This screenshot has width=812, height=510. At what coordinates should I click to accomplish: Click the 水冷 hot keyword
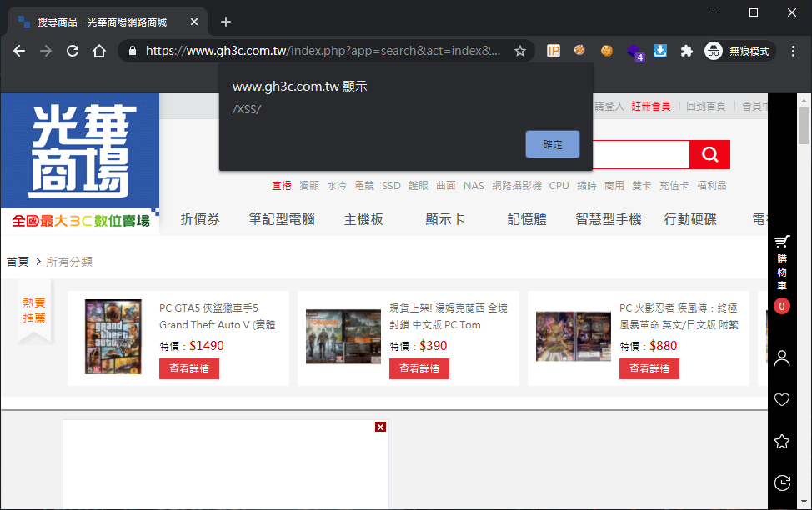[x=337, y=185]
